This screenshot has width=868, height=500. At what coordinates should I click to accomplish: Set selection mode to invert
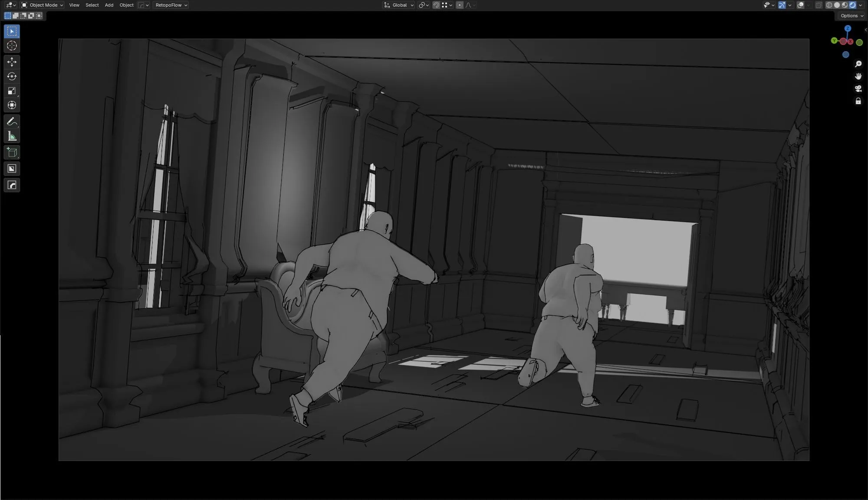(x=31, y=16)
